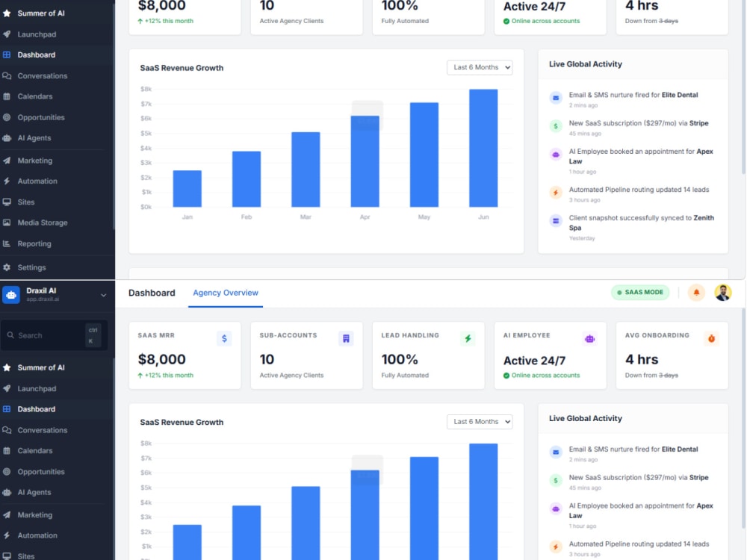Click the lightning icon on Lead Handling card

468,338
